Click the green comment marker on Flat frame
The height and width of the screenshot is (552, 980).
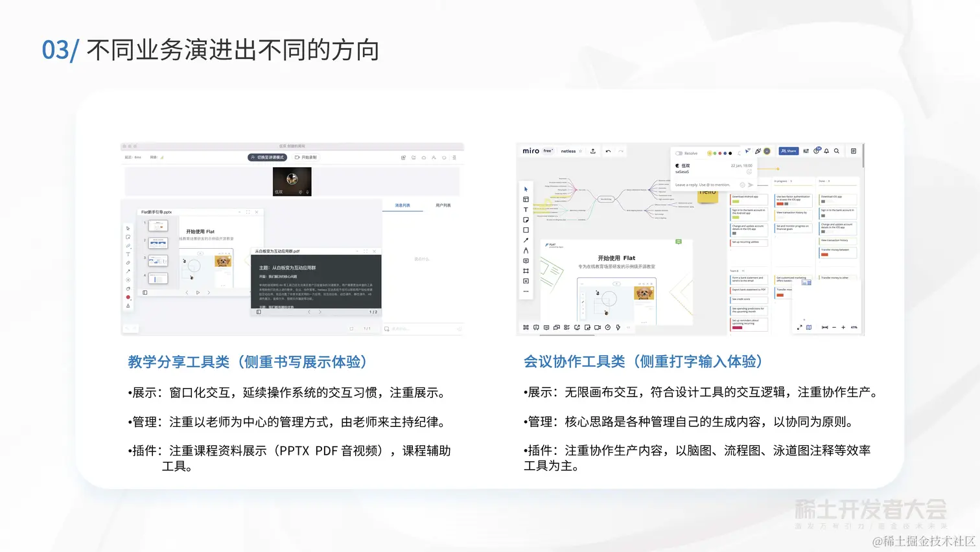(x=679, y=242)
